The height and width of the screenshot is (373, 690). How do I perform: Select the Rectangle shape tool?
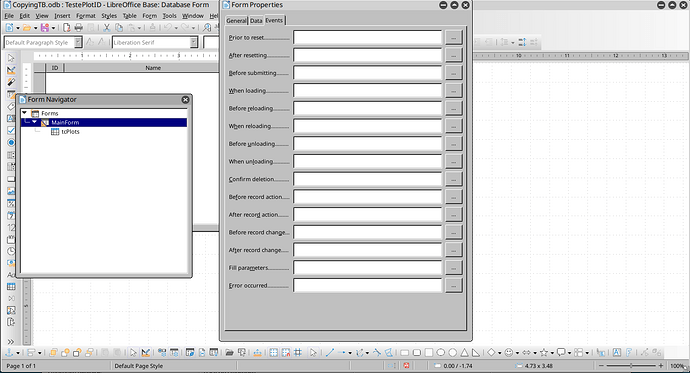click(x=404, y=352)
